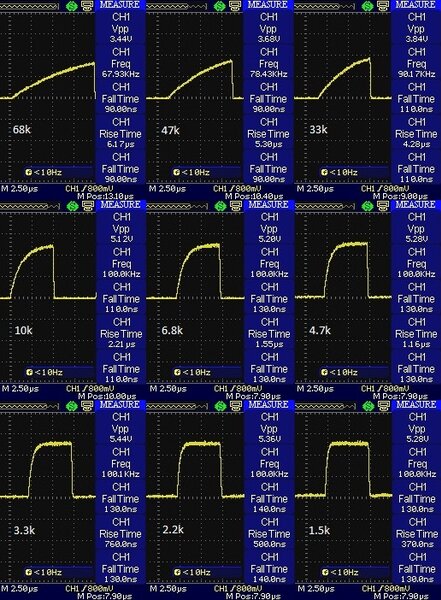Viewport: 441px width, 600px height.
Task: Click the printer icon in the 68k panel
Action: [88, 6]
